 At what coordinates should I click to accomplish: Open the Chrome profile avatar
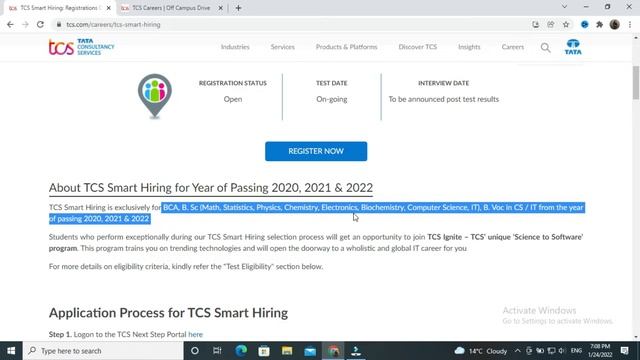[x=614, y=24]
